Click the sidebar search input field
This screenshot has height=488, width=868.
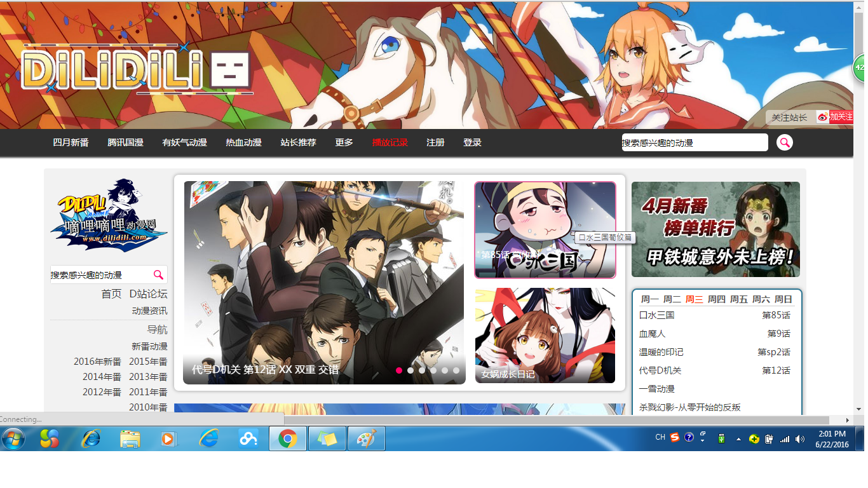coord(101,274)
